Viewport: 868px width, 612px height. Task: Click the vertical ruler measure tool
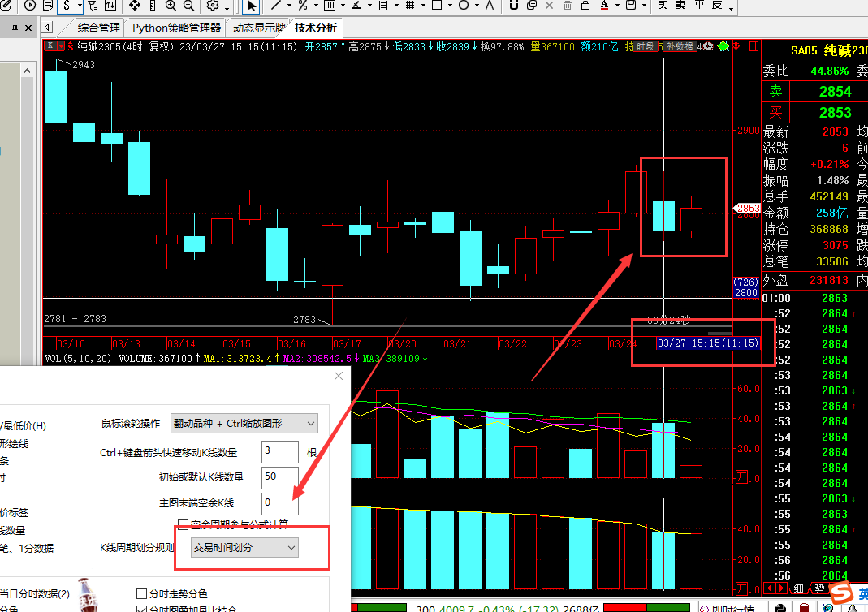coord(153,6)
